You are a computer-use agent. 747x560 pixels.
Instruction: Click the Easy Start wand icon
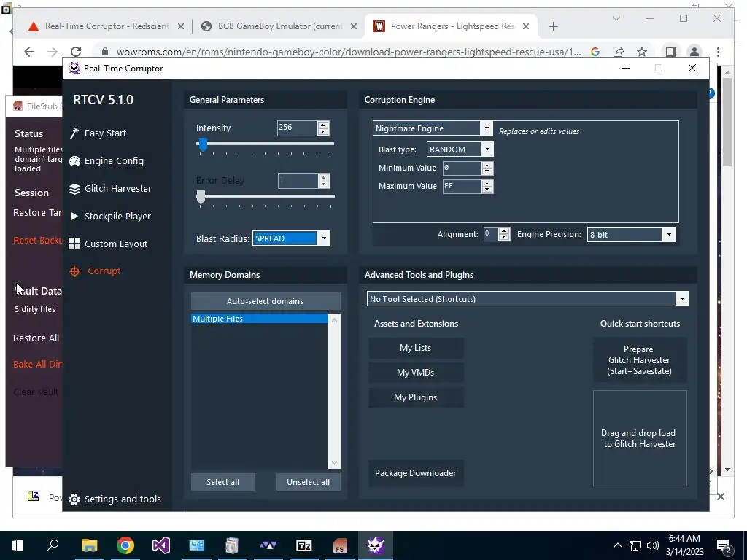[74, 133]
